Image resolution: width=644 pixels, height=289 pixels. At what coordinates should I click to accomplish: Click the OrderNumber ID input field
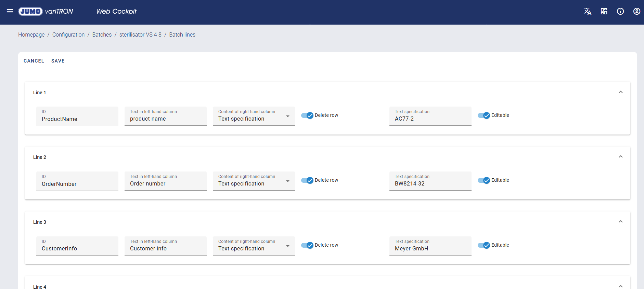point(77,184)
